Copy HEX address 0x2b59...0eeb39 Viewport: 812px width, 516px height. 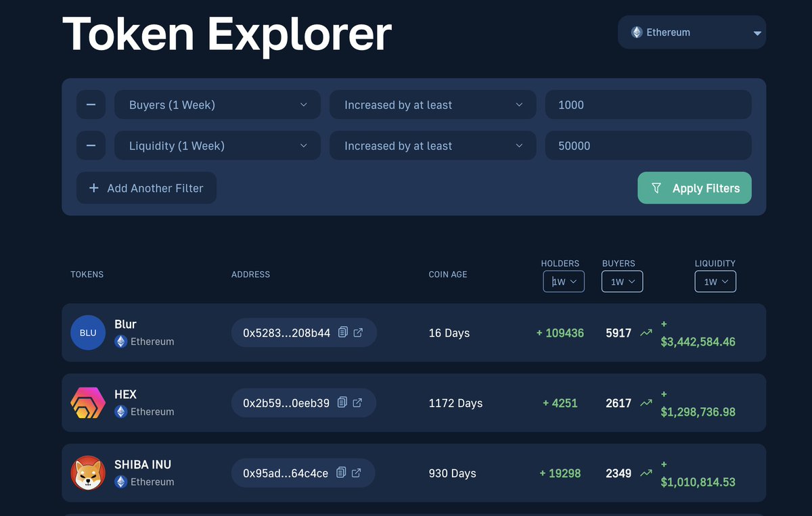click(342, 402)
